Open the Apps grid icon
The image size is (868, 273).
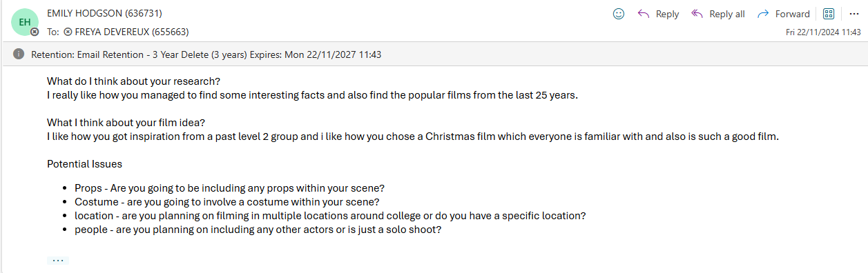tap(829, 14)
